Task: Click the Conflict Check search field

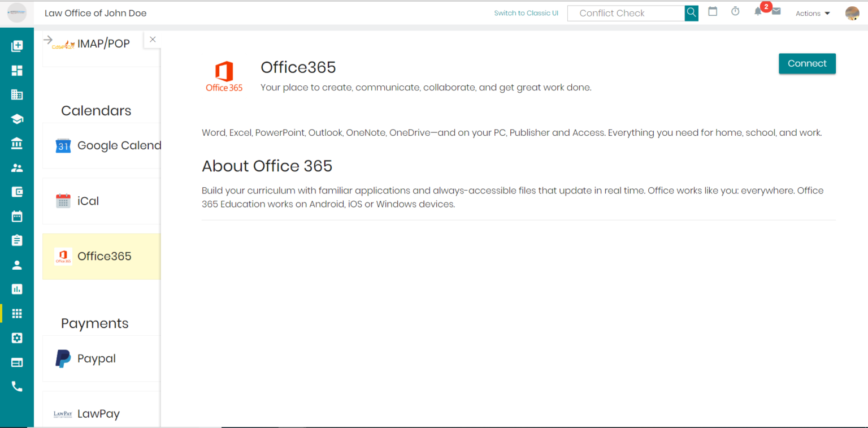Action: (626, 13)
